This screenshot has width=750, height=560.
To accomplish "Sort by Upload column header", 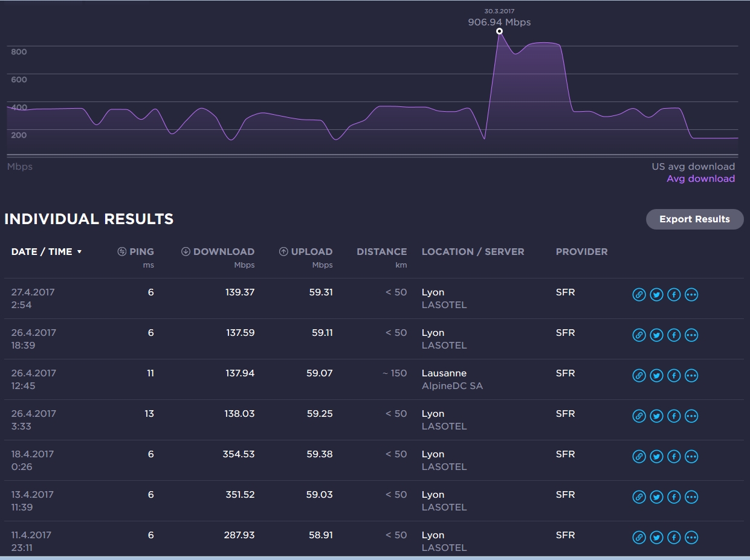I will point(306,252).
